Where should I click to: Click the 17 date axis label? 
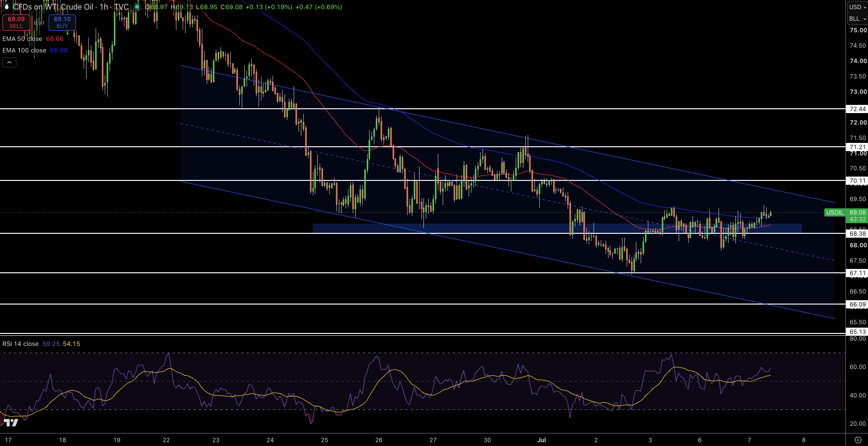(8, 440)
